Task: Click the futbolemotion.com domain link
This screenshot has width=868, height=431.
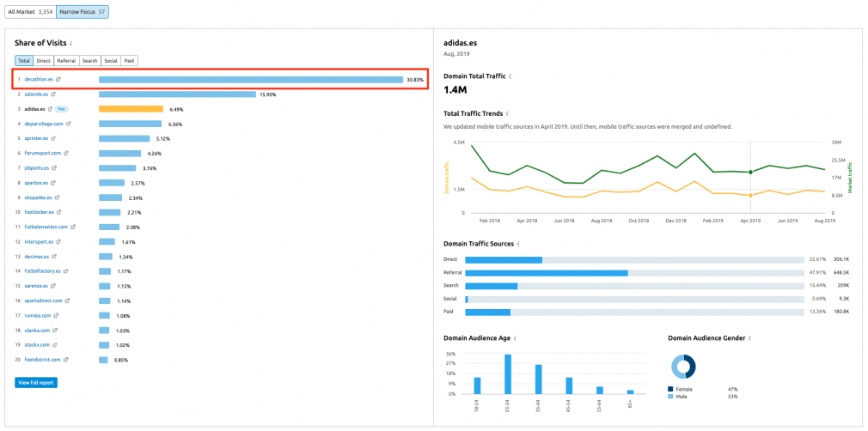Action: pyautogui.click(x=46, y=227)
